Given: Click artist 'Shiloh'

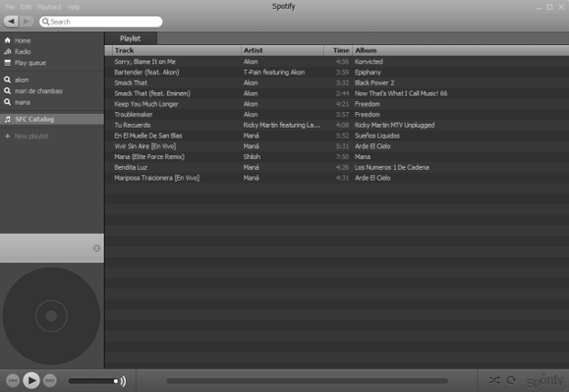Looking at the screenshot, I should tap(251, 156).
